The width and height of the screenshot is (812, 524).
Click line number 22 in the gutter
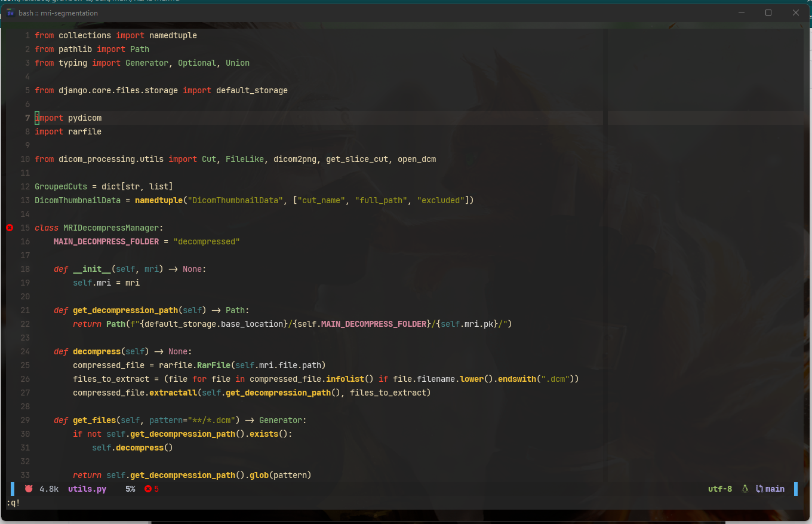pos(25,324)
